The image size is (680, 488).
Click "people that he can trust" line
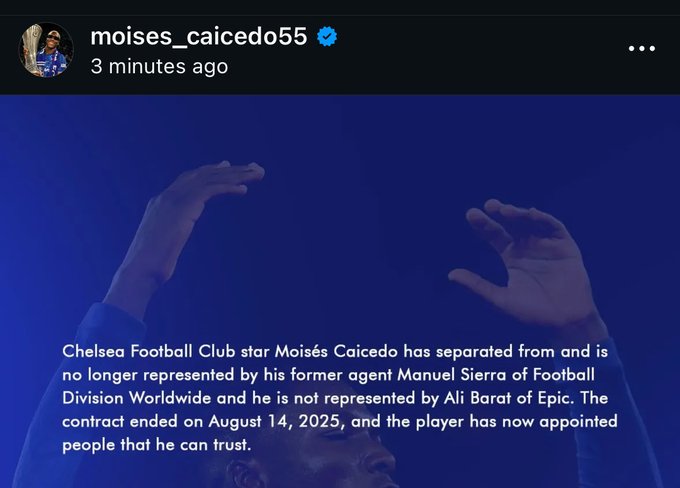pos(160,444)
